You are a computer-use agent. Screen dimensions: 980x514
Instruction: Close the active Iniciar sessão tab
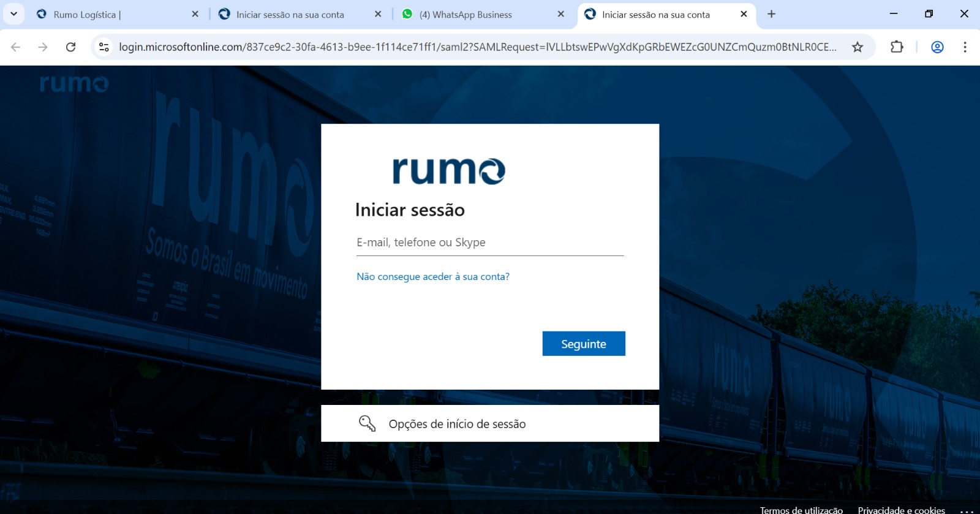tap(744, 14)
